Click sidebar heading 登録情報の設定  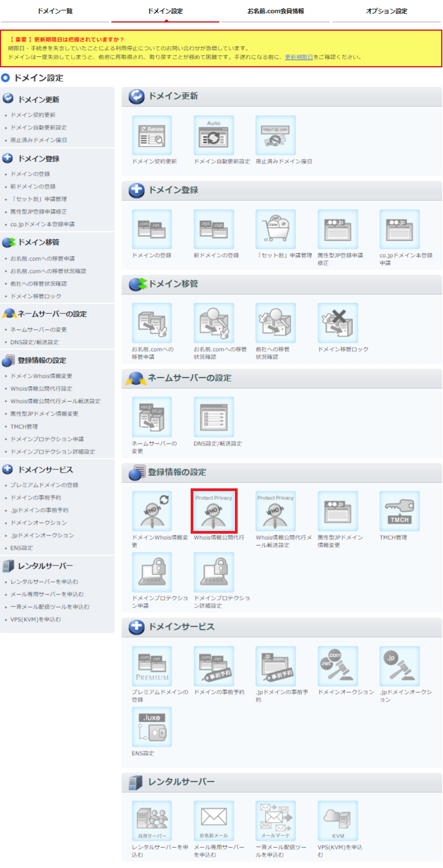(42, 360)
